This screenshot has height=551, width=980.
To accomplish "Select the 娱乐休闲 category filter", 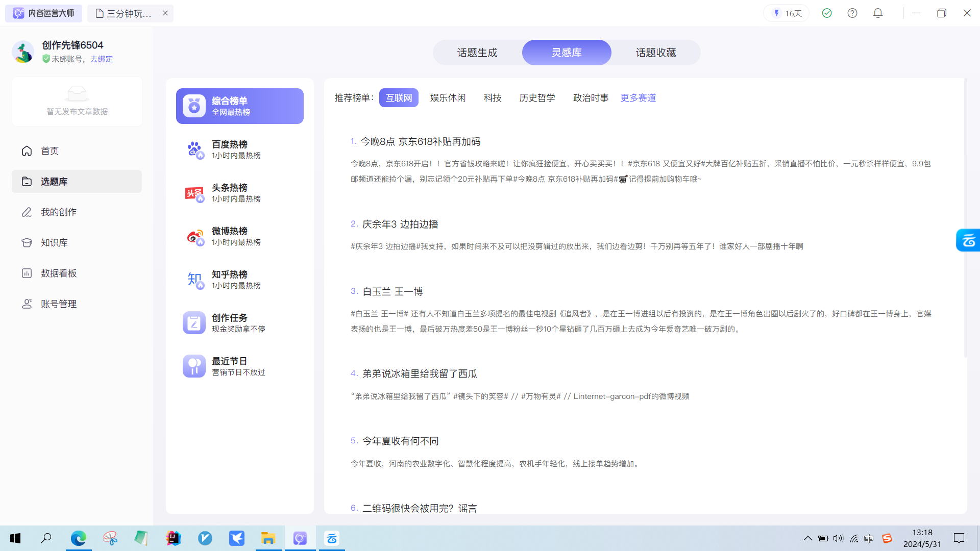I will tap(448, 98).
